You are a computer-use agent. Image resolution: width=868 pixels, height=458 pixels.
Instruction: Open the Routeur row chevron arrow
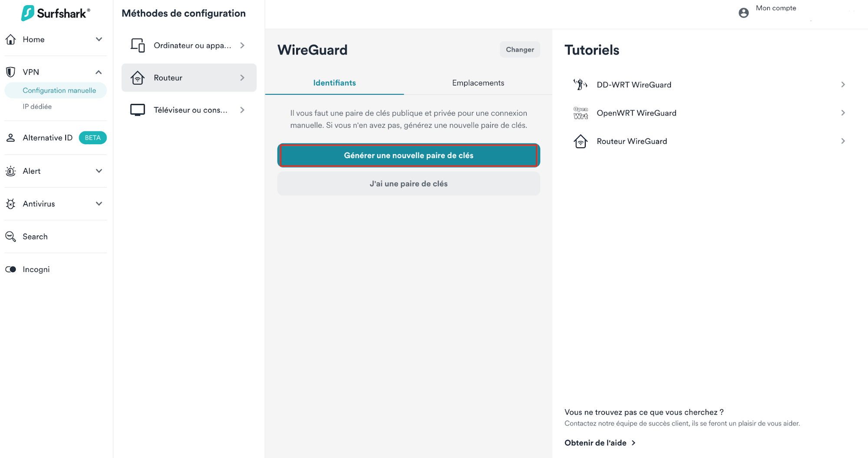pos(242,78)
